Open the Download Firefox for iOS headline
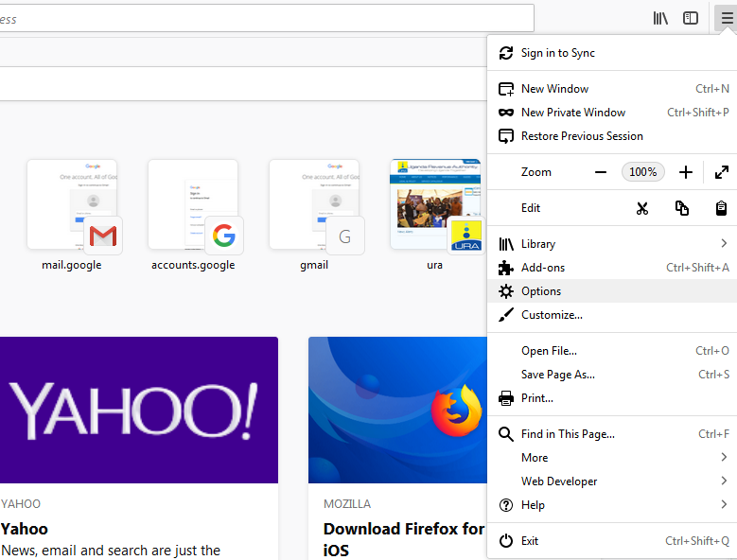The width and height of the screenshot is (737, 560). (x=404, y=539)
